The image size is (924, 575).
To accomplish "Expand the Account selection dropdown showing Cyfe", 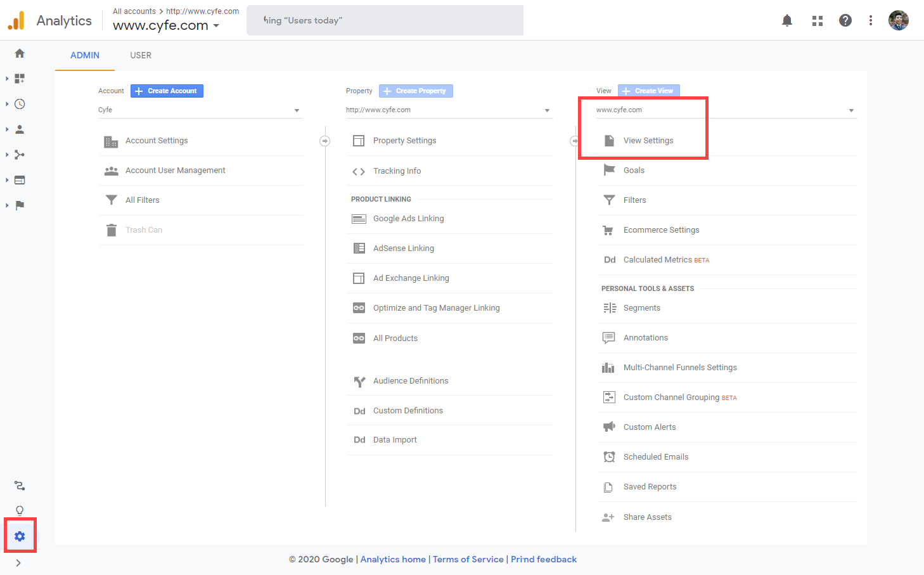I will click(x=295, y=110).
